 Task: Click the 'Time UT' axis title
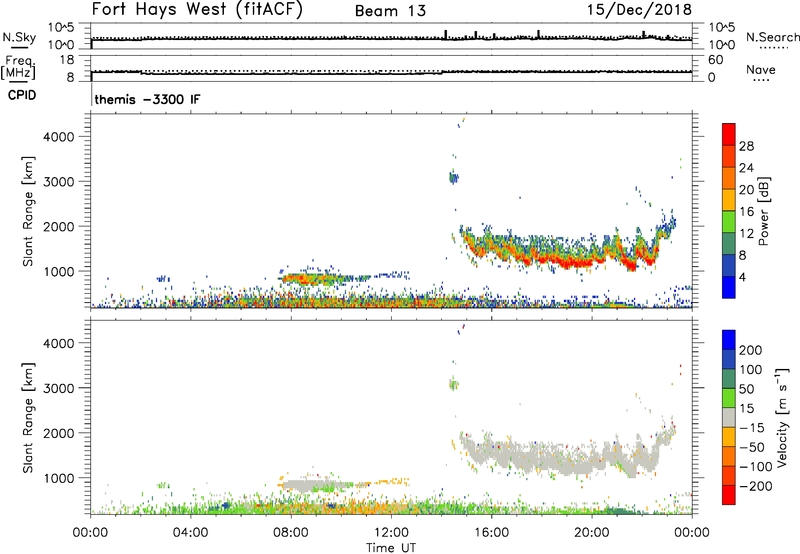click(x=391, y=548)
